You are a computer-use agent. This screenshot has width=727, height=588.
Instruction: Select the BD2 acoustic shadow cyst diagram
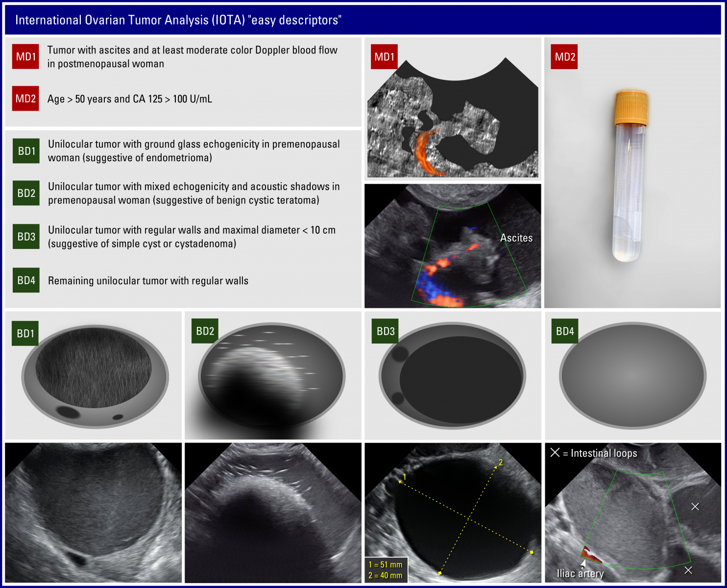tap(272, 376)
